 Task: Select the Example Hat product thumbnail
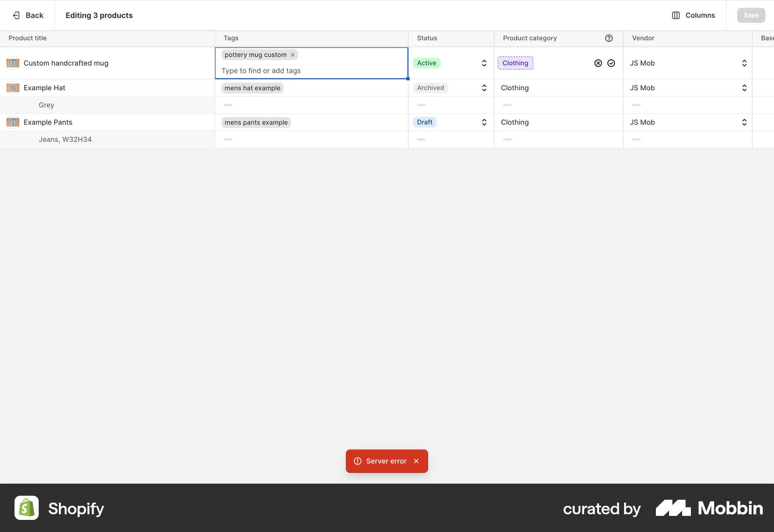pyautogui.click(x=13, y=88)
